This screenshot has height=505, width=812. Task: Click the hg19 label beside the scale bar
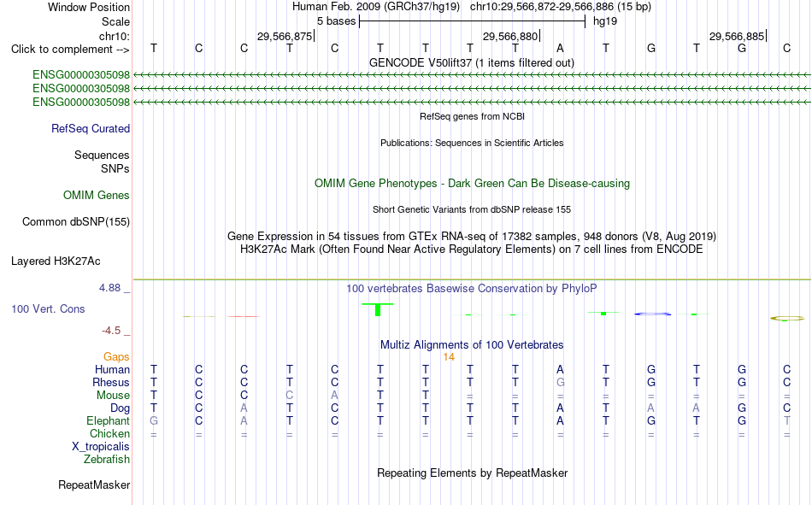(x=605, y=21)
